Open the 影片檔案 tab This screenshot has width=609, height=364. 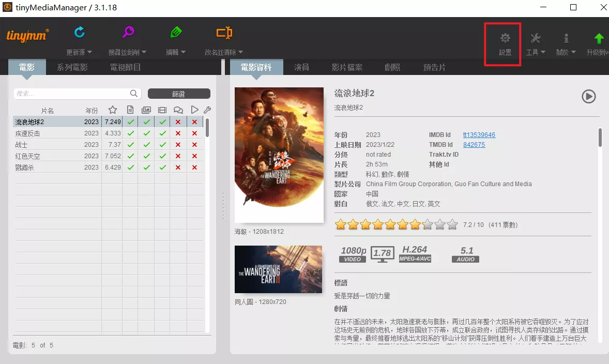click(x=347, y=67)
